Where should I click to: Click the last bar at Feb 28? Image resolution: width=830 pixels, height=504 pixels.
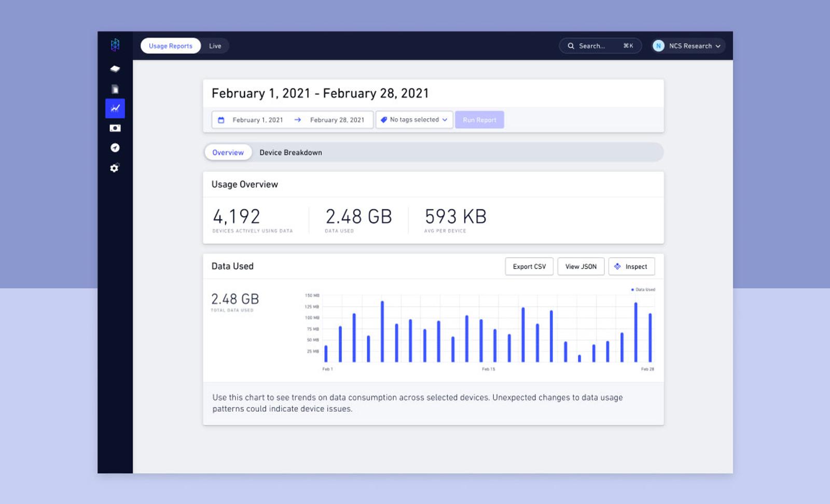[x=650, y=338]
